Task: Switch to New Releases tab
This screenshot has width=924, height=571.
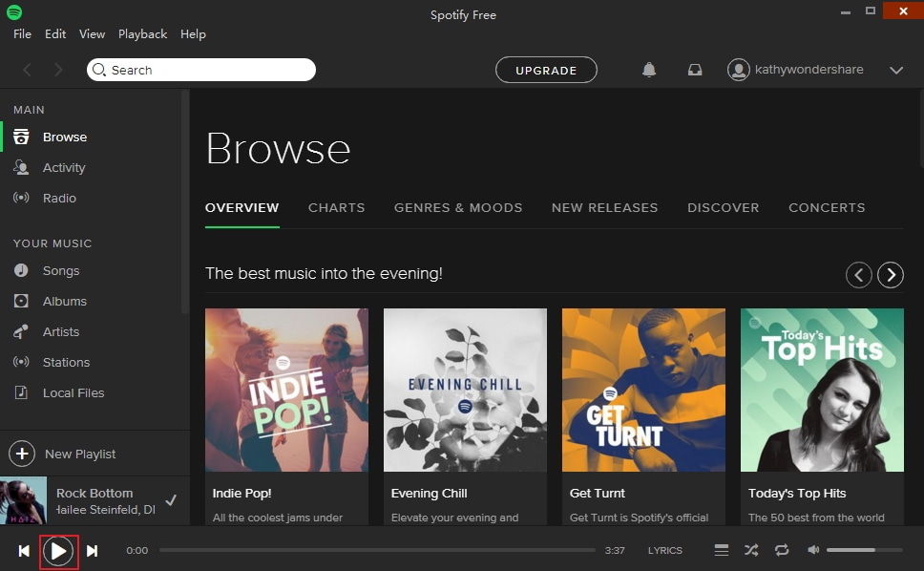Action: coord(604,207)
